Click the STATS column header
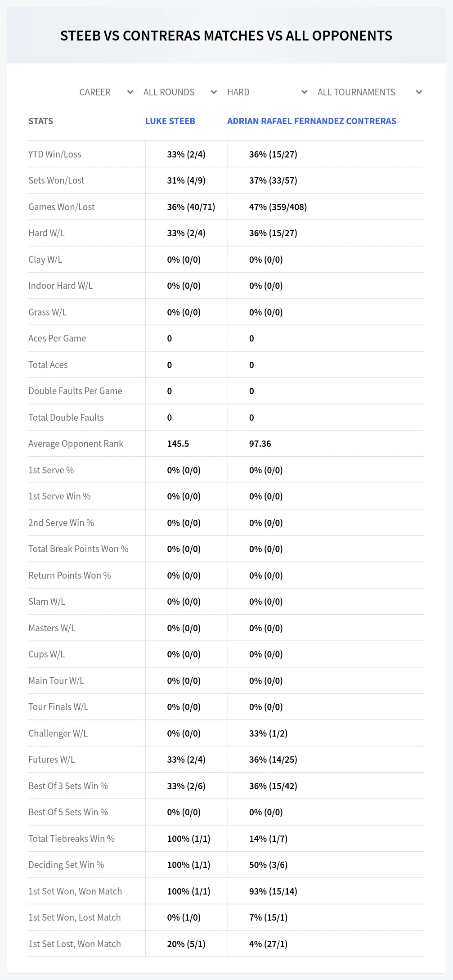The width and height of the screenshot is (453, 980). tap(40, 121)
